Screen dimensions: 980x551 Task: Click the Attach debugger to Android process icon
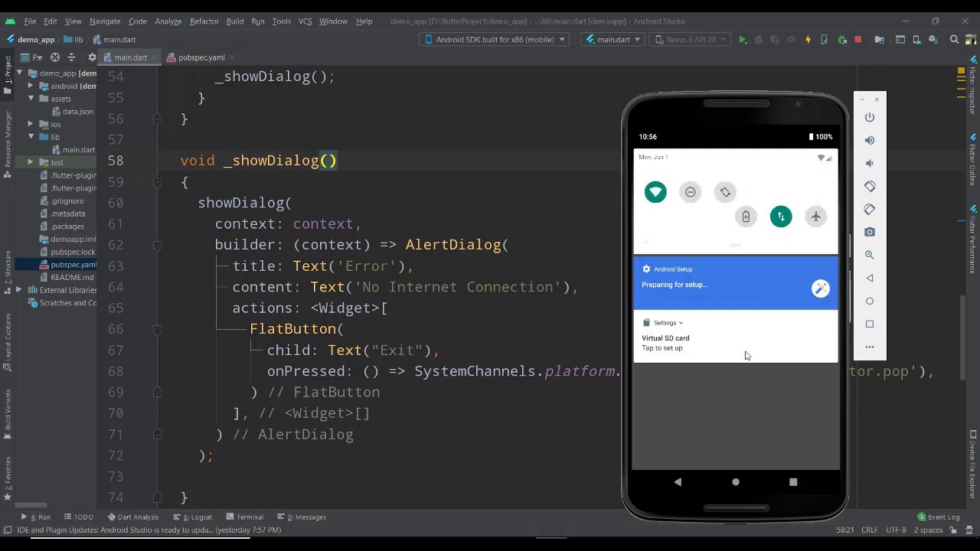[x=842, y=40]
